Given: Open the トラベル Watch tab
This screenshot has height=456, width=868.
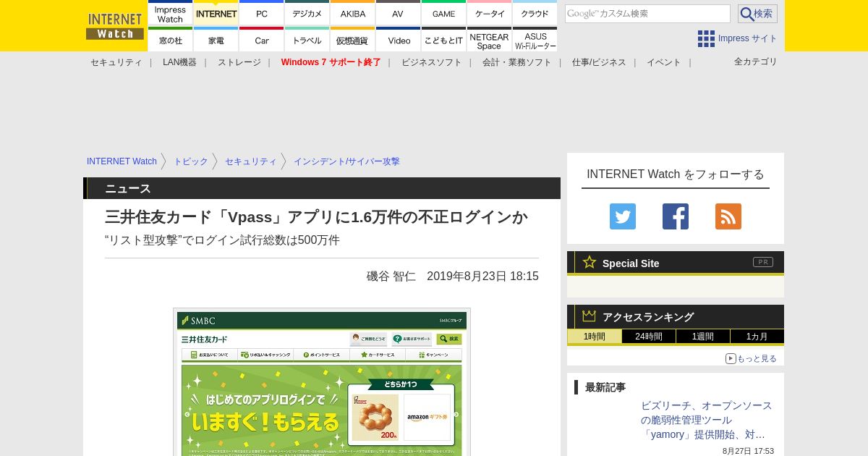Looking at the screenshot, I should coord(307,40).
